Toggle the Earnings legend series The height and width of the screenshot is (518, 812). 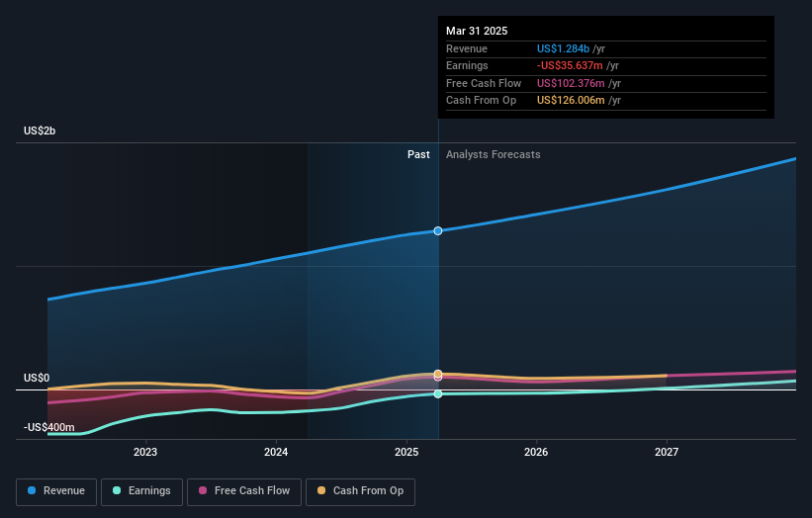tap(141, 491)
